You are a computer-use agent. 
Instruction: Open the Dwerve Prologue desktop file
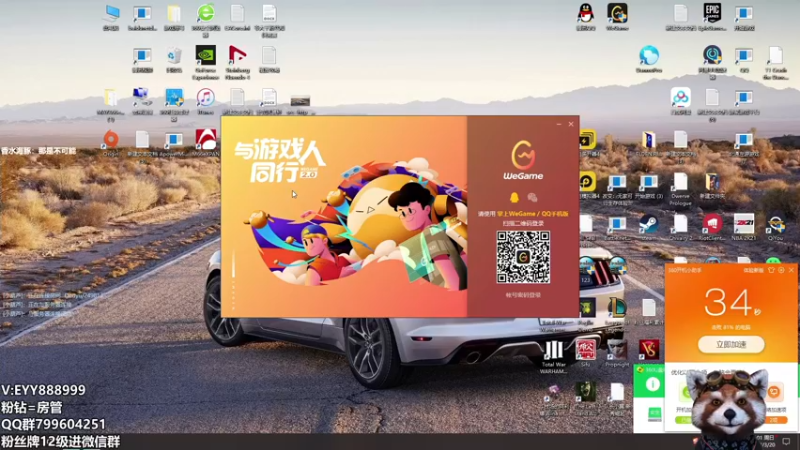point(681,189)
